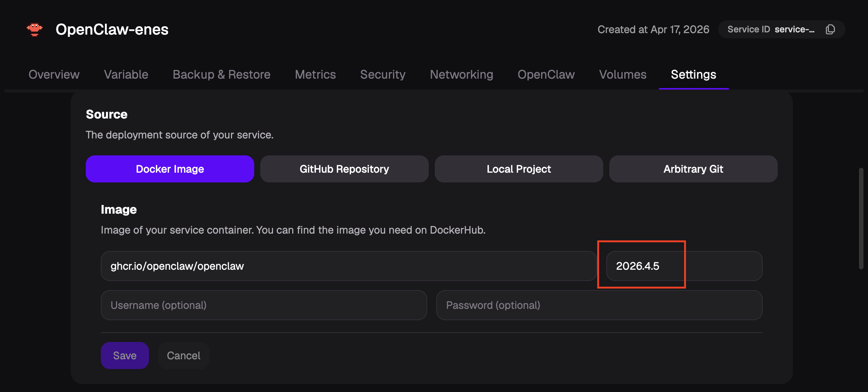Click the DockerHub image description text
This screenshot has width=868, height=392.
pyautogui.click(x=293, y=230)
